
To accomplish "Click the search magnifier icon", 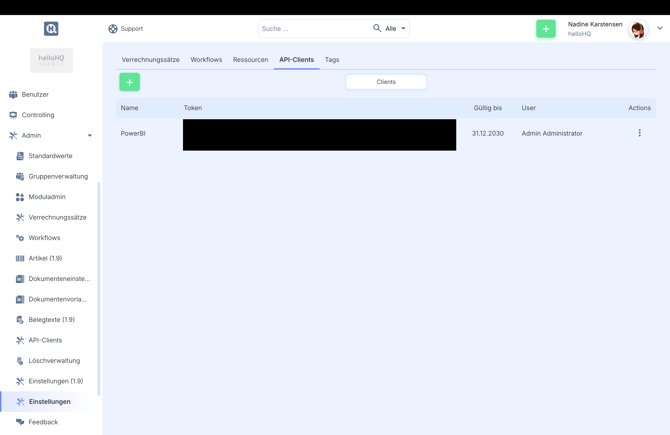I will tap(377, 28).
